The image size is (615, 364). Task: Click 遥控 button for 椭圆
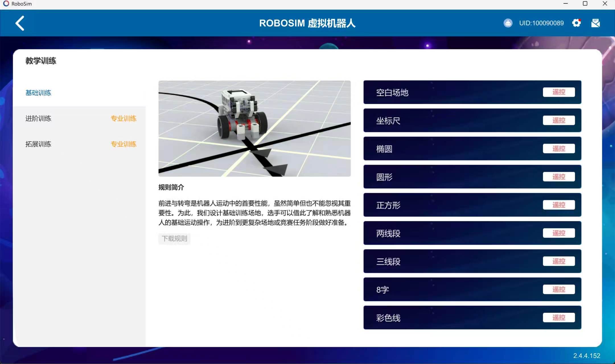pos(559,148)
